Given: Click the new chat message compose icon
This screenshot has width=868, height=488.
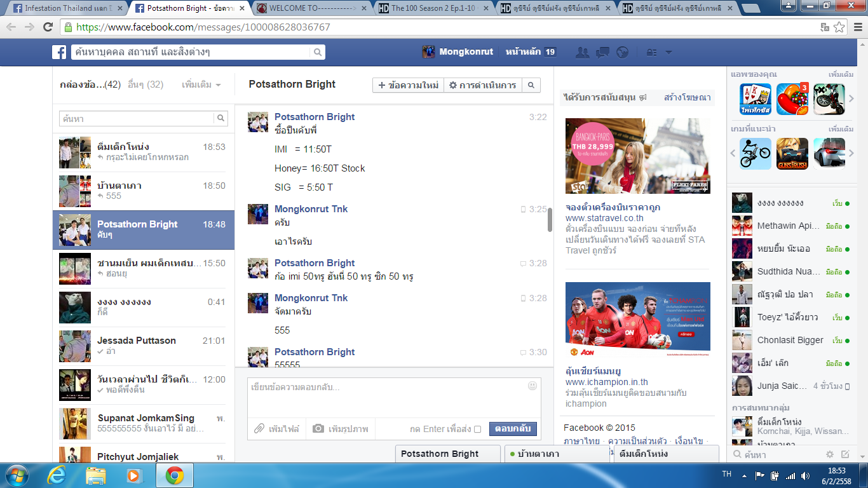Looking at the screenshot, I should point(845,454).
